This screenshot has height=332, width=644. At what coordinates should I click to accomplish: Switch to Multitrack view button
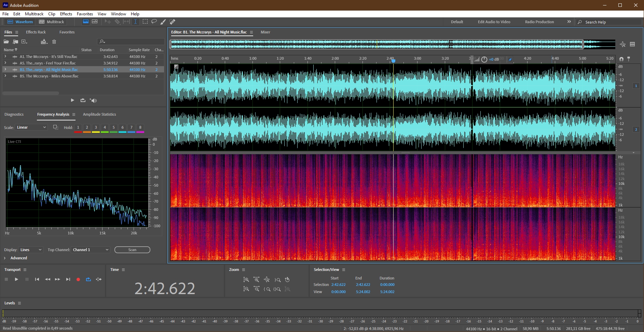pyautogui.click(x=52, y=22)
